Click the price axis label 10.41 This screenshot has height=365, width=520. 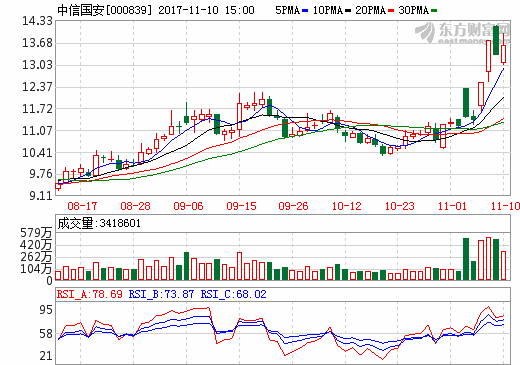click(x=37, y=153)
